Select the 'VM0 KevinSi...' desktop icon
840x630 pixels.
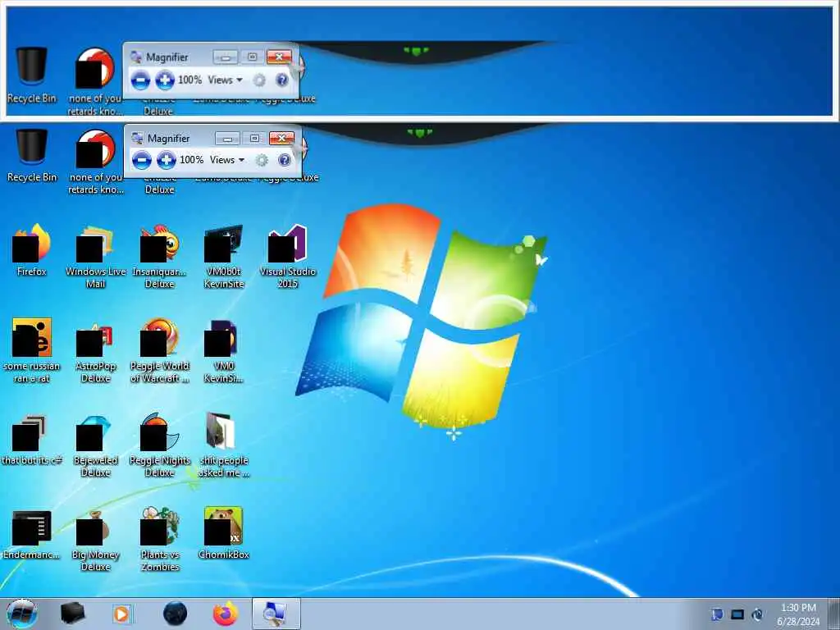point(223,350)
